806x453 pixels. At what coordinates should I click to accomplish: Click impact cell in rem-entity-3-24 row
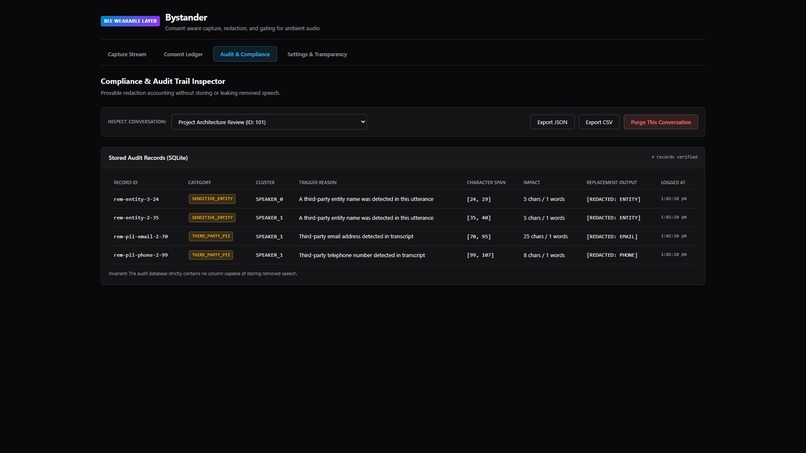[544, 199]
